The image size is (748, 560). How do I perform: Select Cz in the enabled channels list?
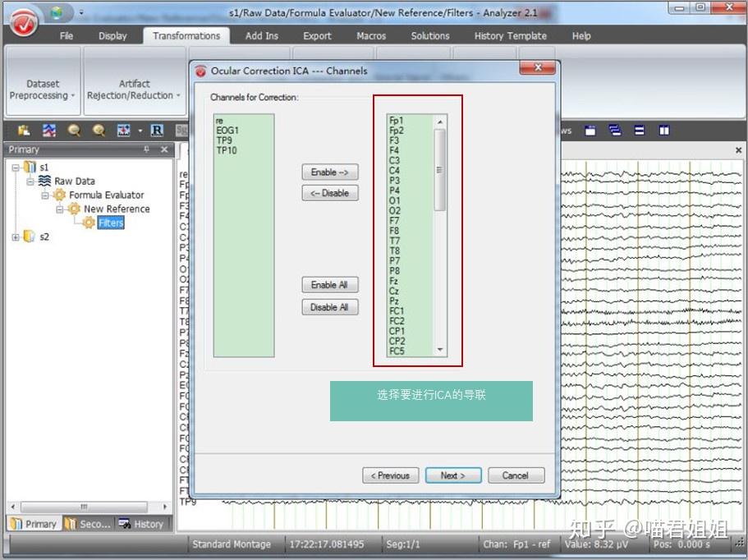[394, 291]
